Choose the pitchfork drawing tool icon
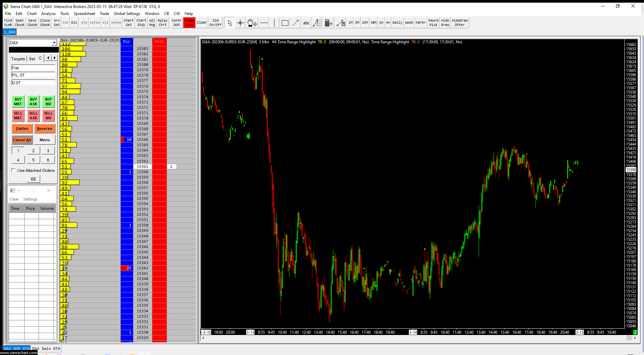Image resolution: width=644 pixels, height=355 pixels. pyautogui.click(x=317, y=23)
